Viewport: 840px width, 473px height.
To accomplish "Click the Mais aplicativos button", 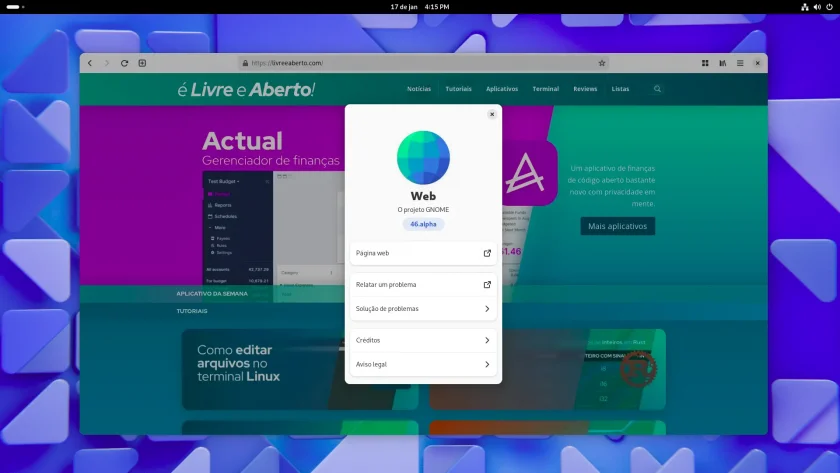I will click(x=618, y=226).
